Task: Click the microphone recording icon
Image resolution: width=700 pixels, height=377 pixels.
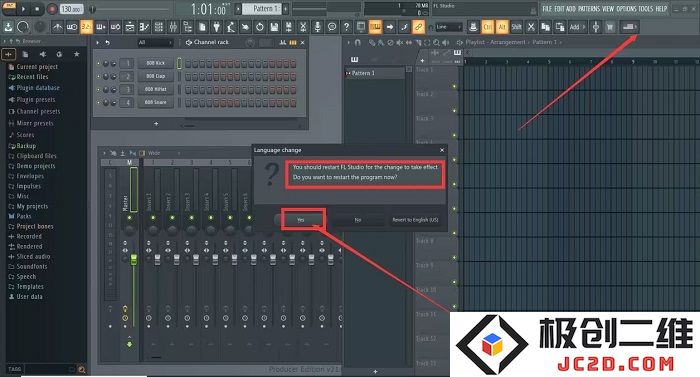Action: 317,27
